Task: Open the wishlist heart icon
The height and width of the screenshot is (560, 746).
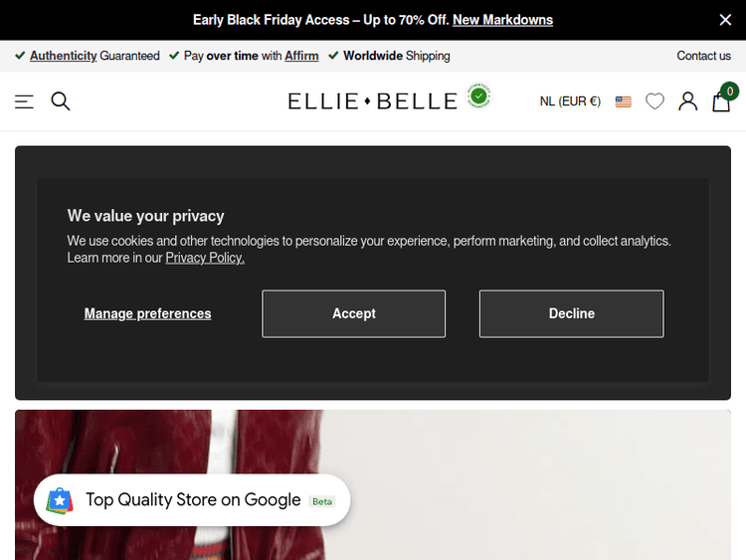Action: pos(654,101)
